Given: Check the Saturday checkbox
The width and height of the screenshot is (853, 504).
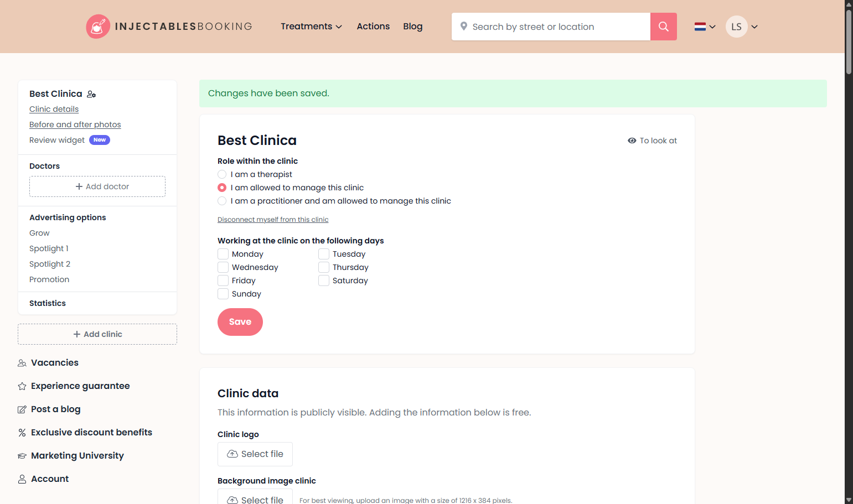Looking at the screenshot, I should [x=324, y=280].
